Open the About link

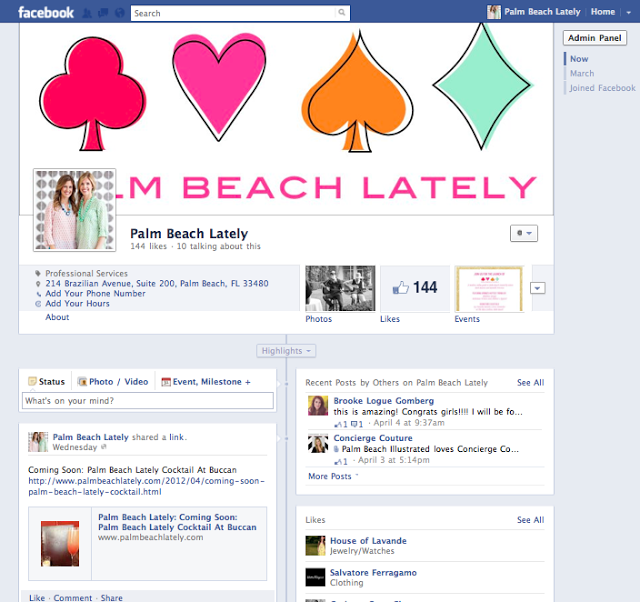[x=57, y=317]
